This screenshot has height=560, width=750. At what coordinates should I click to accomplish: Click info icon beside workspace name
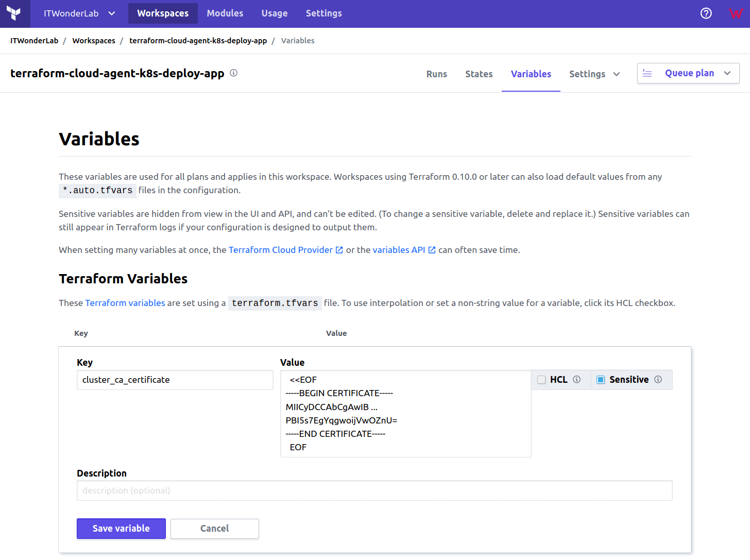tap(233, 73)
